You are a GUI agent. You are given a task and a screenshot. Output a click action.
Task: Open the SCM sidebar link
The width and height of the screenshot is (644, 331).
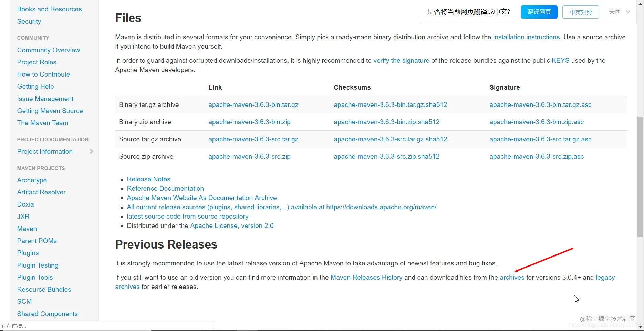tap(24, 301)
